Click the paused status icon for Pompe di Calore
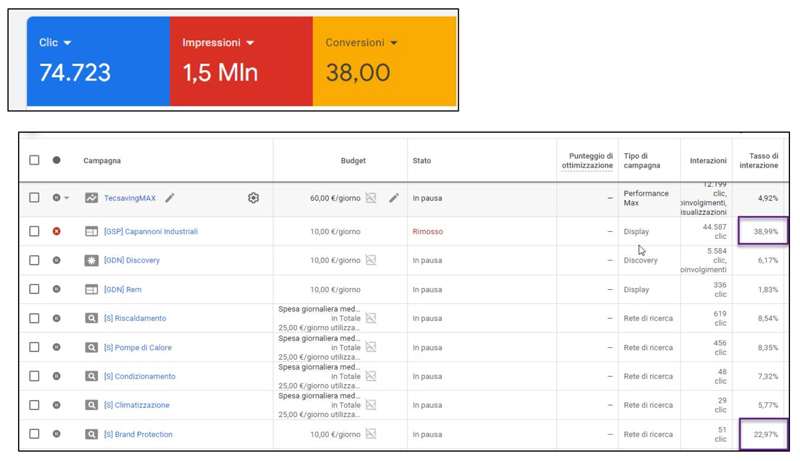This screenshot has height=461, width=800. [57, 347]
